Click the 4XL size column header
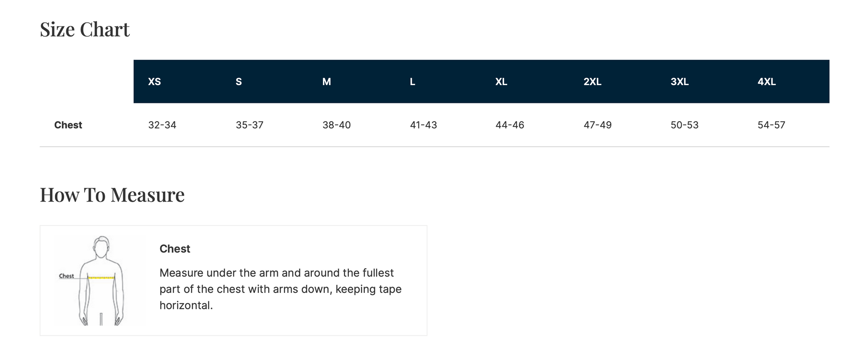Screen dimensions: 868x353 tap(766, 82)
